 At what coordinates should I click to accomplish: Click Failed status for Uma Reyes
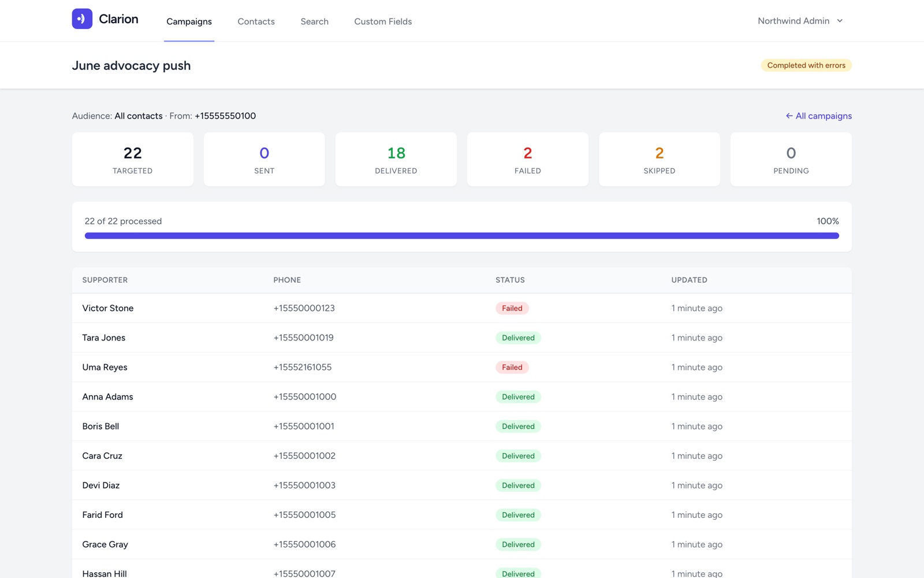click(x=512, y=367)
